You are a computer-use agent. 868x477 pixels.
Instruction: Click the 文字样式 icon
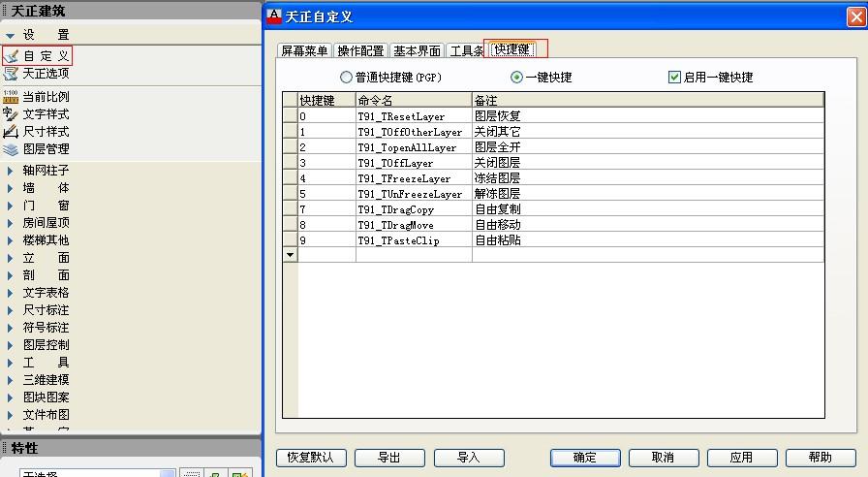click(11, 114)
